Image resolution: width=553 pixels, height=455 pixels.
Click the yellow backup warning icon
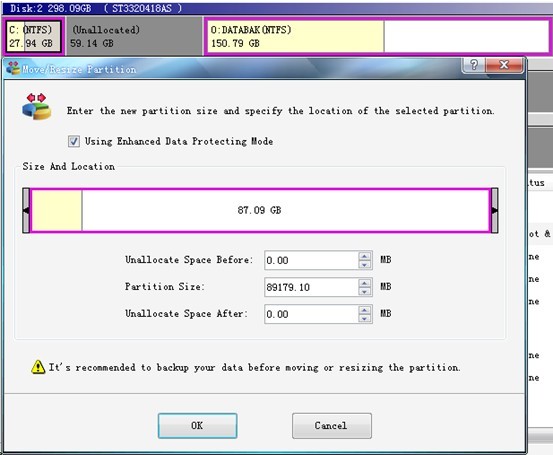click(38, 367)
